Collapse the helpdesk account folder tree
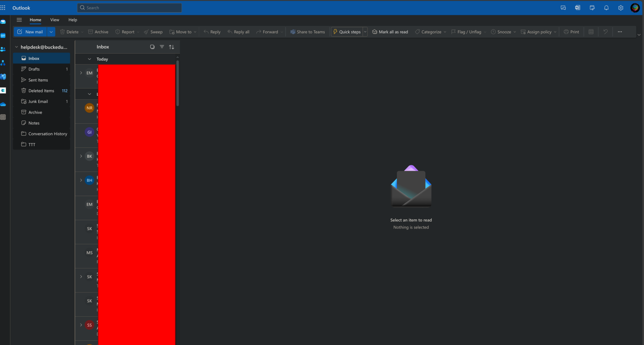Screen dimensions: 644x345 coord(16,47)
